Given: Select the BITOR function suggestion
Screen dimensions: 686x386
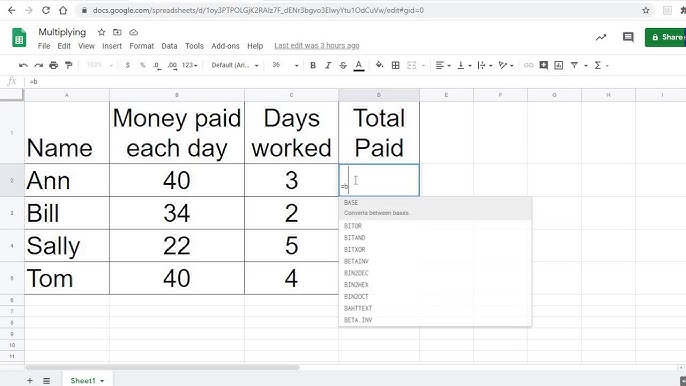Looking at the screenshot, I should click(x=435, y=226).
